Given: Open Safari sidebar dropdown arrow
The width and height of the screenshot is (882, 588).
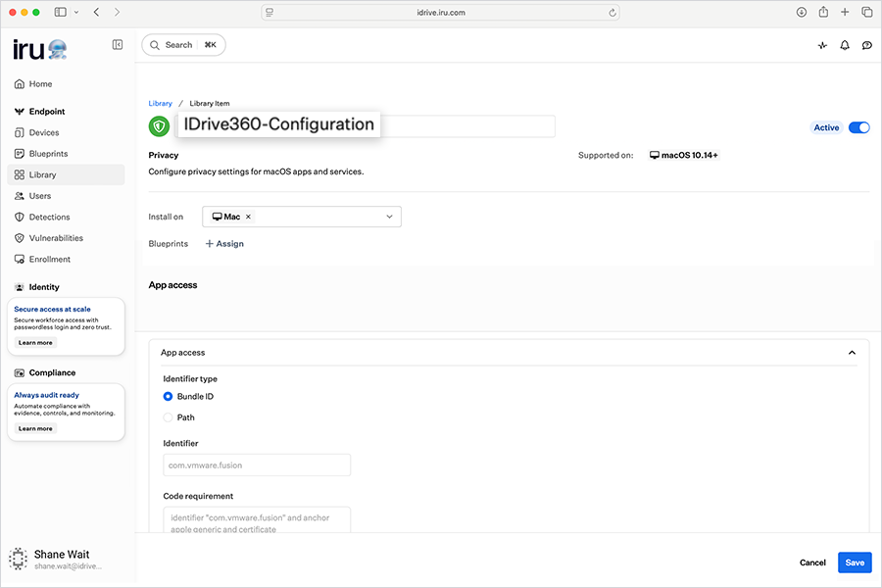Looking at the screenshot, I should tap(76, 12).
